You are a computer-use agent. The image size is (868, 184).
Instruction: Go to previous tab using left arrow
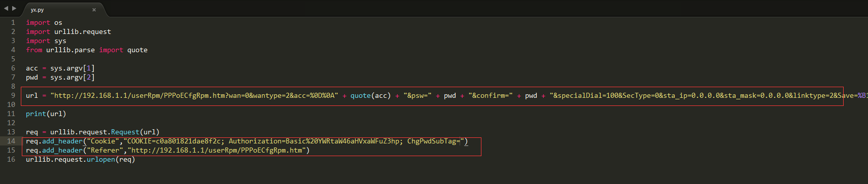coord(6,9)
